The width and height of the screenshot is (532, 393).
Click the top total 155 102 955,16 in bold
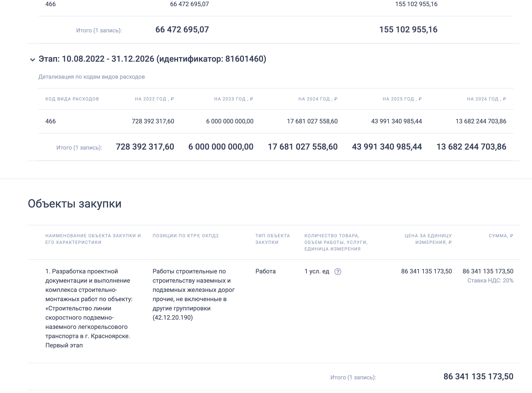408,30
